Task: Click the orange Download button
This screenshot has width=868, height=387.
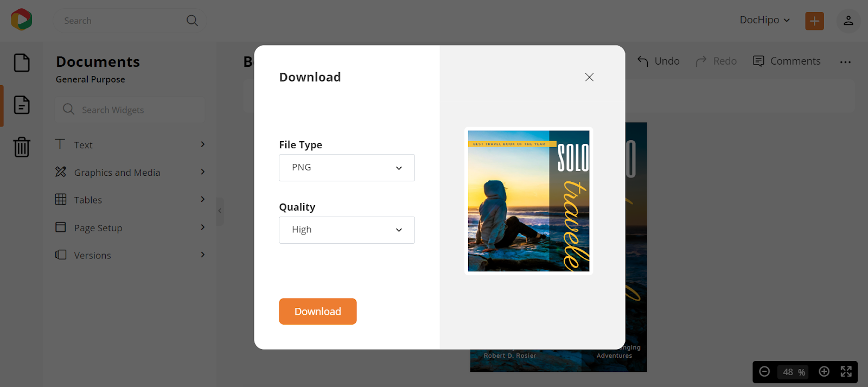Action: [x=318, y=312]
